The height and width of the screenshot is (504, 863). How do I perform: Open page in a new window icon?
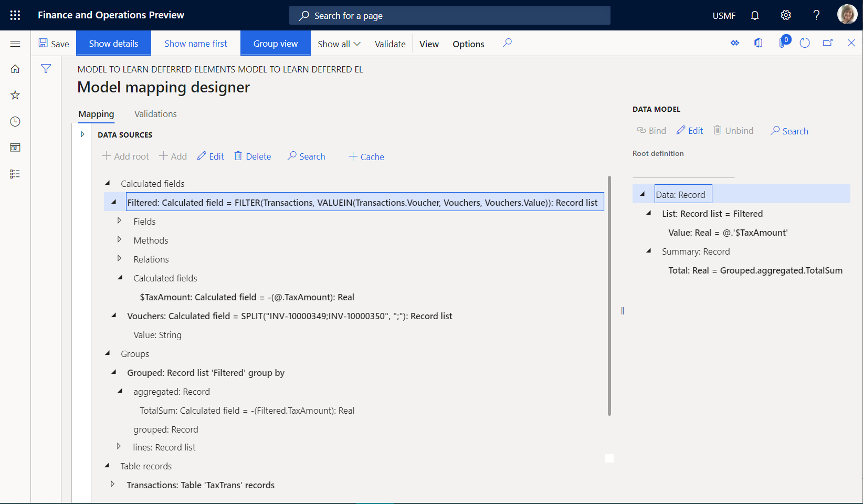pos(828,43)
